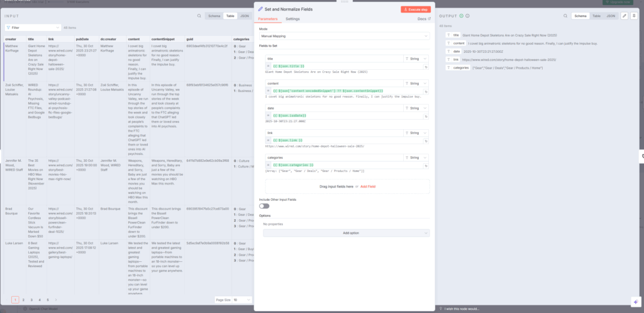Go to page 3 of input table

tap(31, 300)
